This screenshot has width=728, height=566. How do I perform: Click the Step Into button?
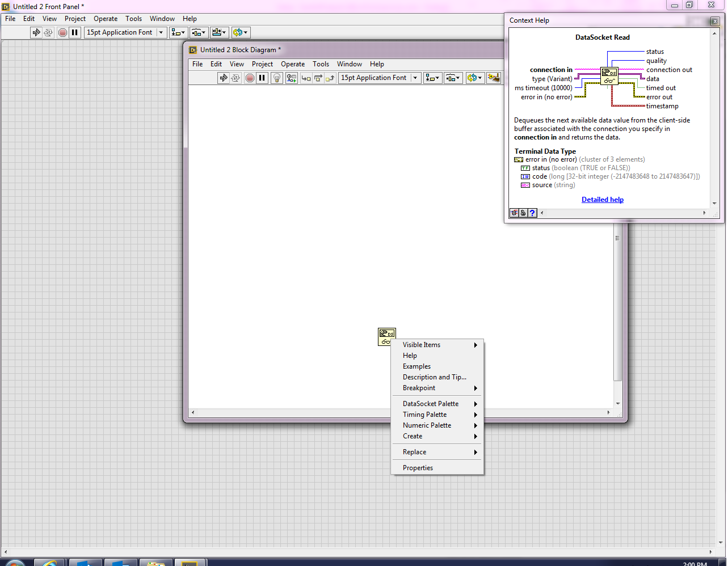click(306, 78)
